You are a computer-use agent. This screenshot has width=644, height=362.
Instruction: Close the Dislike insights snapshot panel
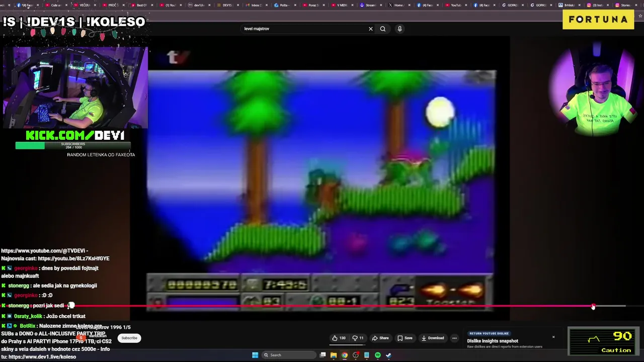(553, 337)
